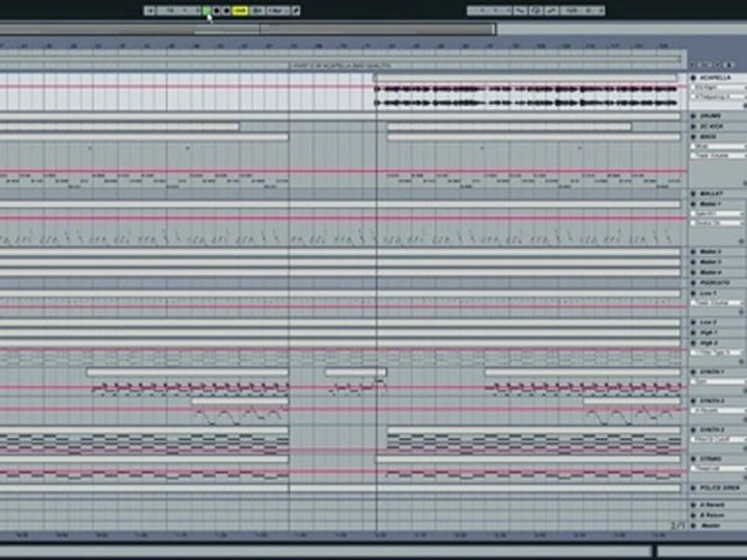The height and width of the screenshot is (560, 747).
Task: Toggle the Loop switch
Action: click(x=536, y=10)
